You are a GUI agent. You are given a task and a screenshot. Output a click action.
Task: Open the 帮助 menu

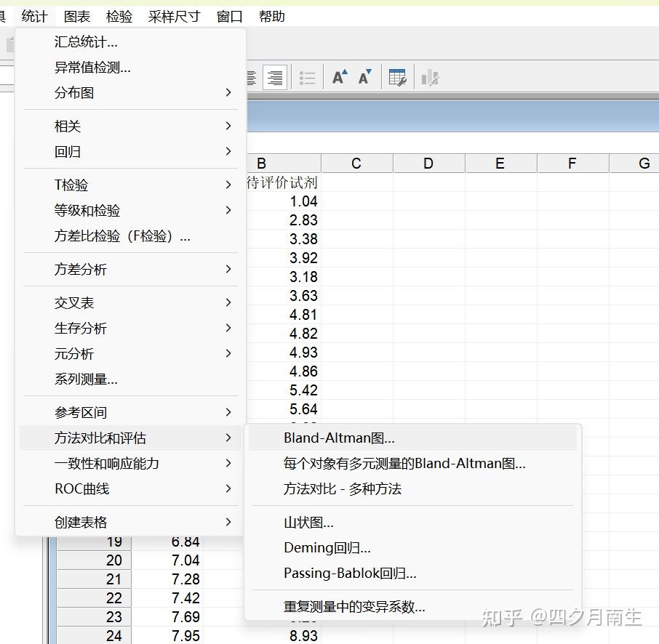click(271, 16)
